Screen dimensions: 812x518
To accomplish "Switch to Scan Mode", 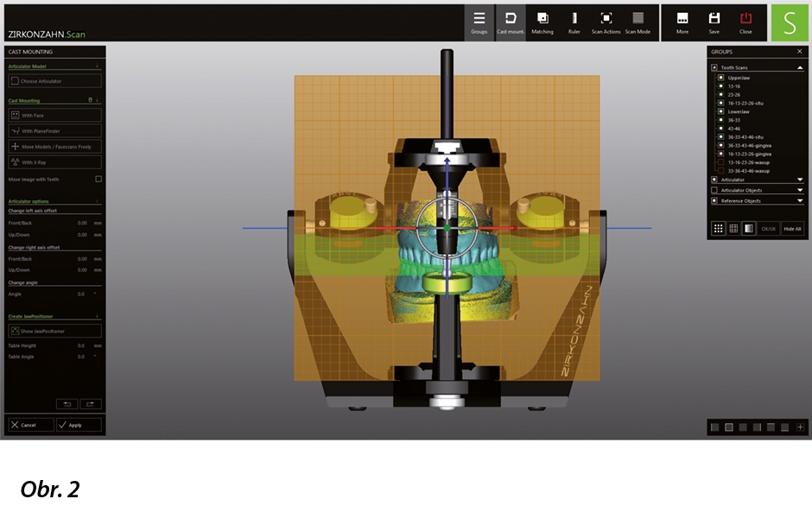I will [638, 22].
